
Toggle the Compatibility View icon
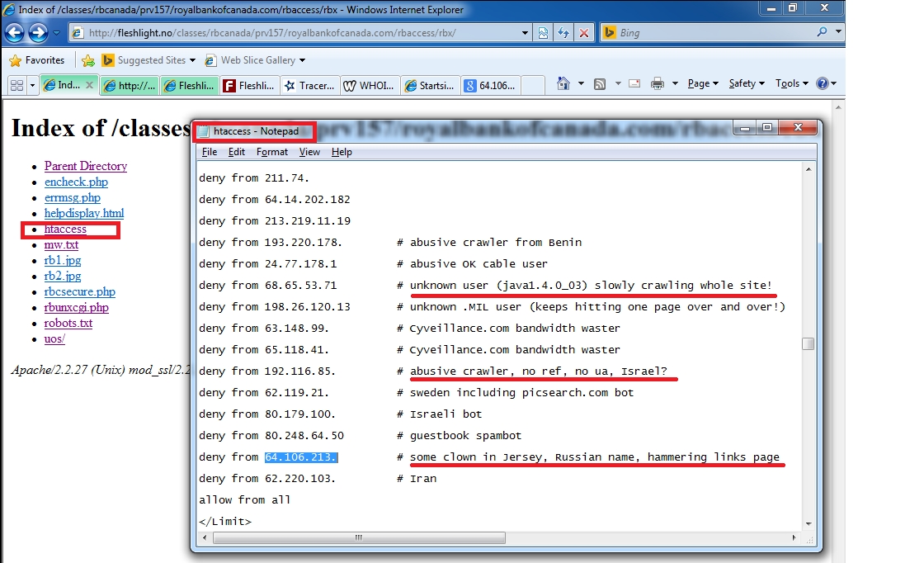(544, 33)
